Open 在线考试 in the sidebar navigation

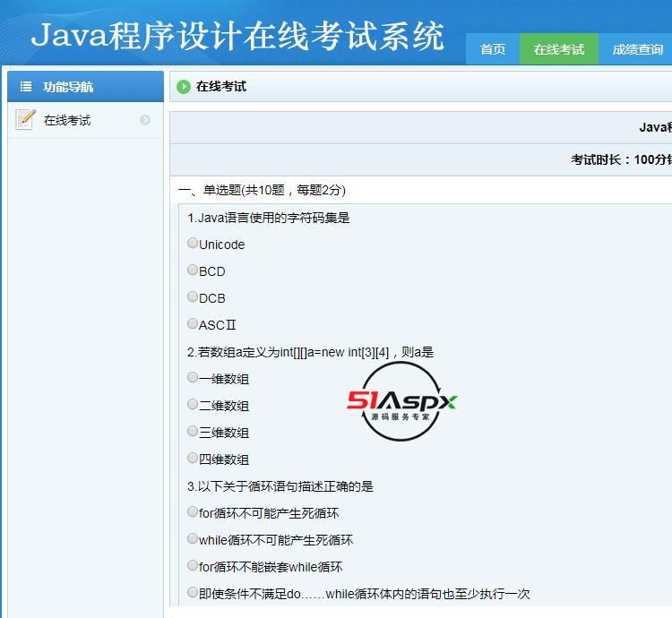click(85, 120)
